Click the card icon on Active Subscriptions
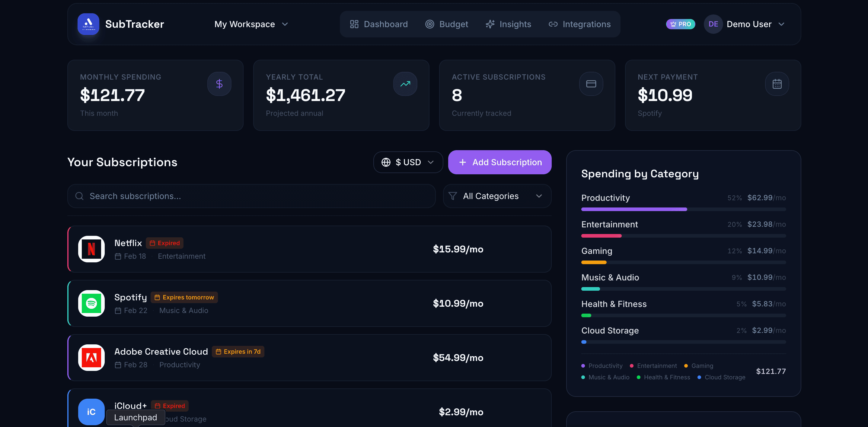The height and width of the screenshot is (427, 868). (x=591, y=84)
